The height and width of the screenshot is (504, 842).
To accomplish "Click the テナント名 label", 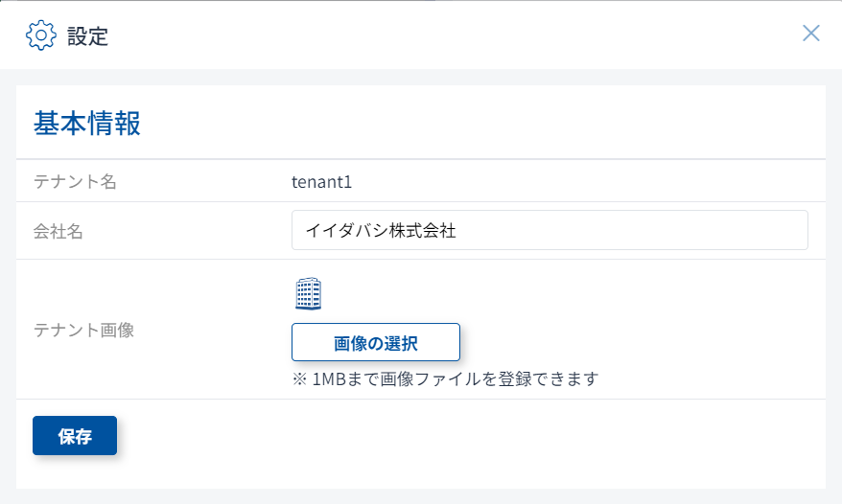I will point(75,181).
